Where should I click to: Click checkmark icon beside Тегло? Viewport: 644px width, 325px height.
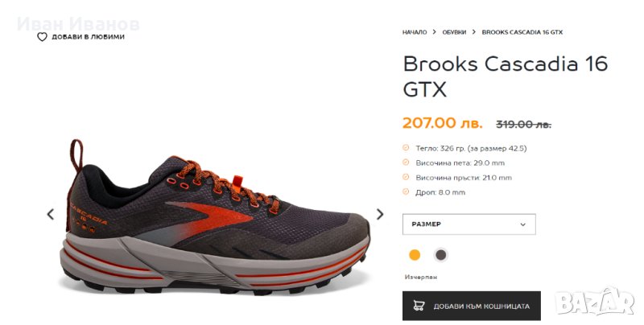click(406, 148)
